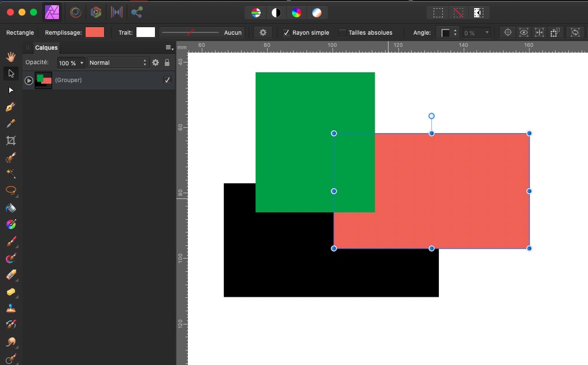588x365 pixels.
Task: Apply Auto Contrast adjustment
Action: (x=276, y=13)
